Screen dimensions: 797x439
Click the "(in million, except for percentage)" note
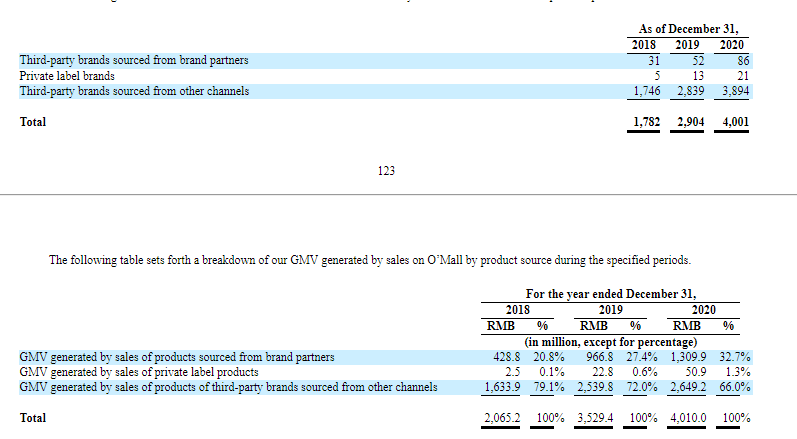610,342
